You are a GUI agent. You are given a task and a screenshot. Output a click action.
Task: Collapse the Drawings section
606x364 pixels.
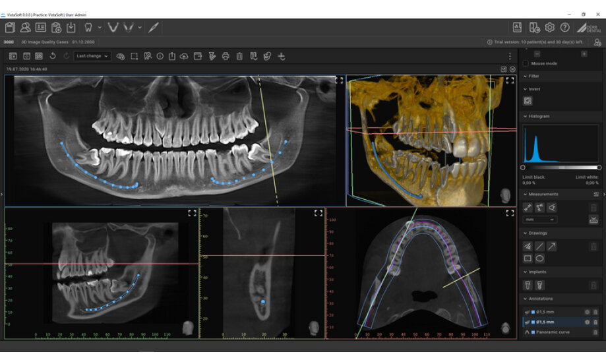(525, 233)
